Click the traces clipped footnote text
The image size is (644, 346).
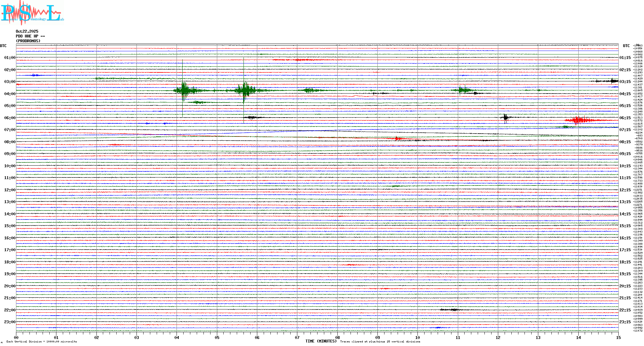380,342
